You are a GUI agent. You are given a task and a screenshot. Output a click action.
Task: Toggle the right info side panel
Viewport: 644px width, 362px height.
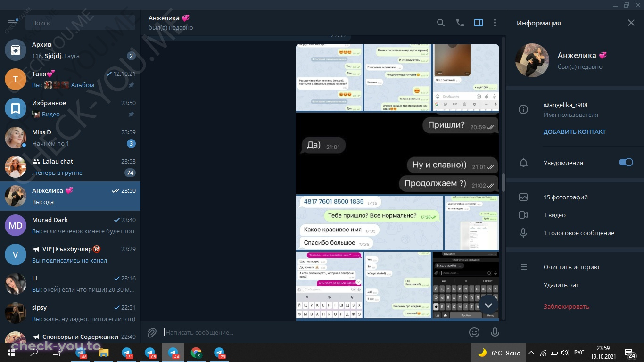(x=479, y=23)
